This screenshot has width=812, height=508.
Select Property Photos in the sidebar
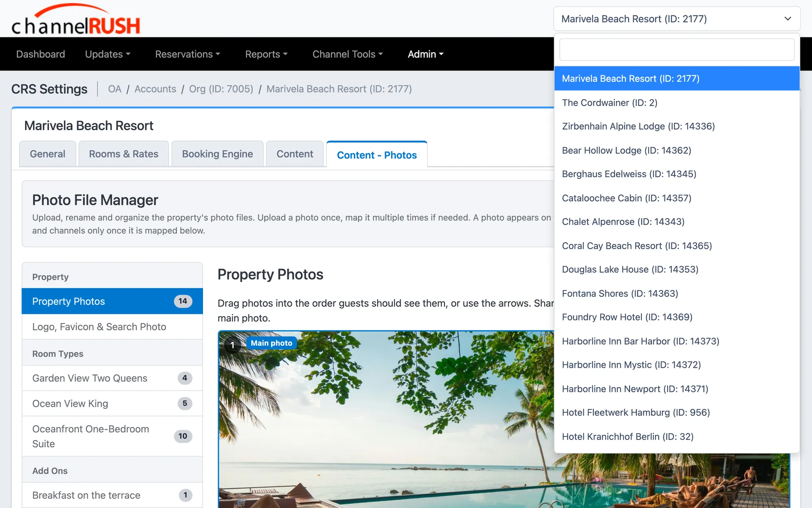click(112, 301)
